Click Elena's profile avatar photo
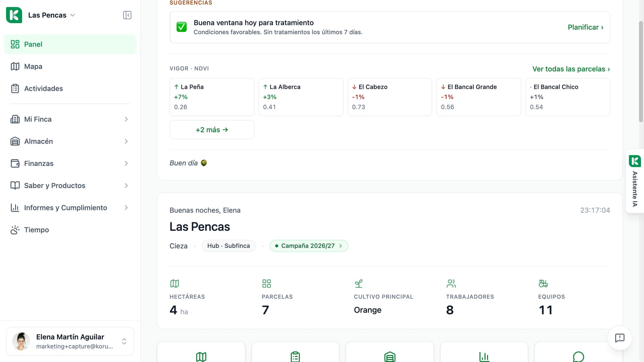Screen dimensions: 644x362 coord(21,341)
